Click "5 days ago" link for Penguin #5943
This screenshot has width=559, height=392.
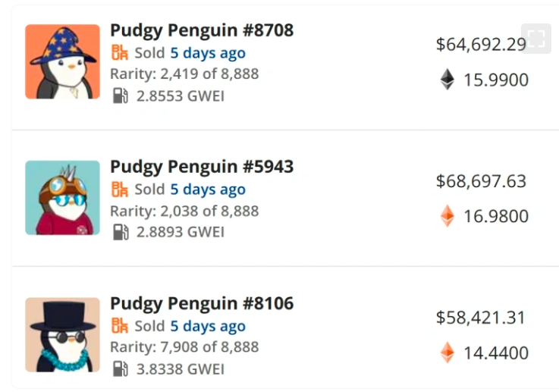(207, 190)
